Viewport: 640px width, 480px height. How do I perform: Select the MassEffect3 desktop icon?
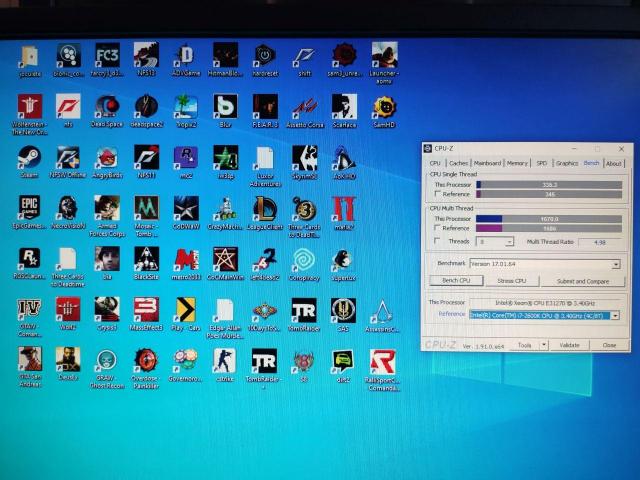tap(146, 314)
